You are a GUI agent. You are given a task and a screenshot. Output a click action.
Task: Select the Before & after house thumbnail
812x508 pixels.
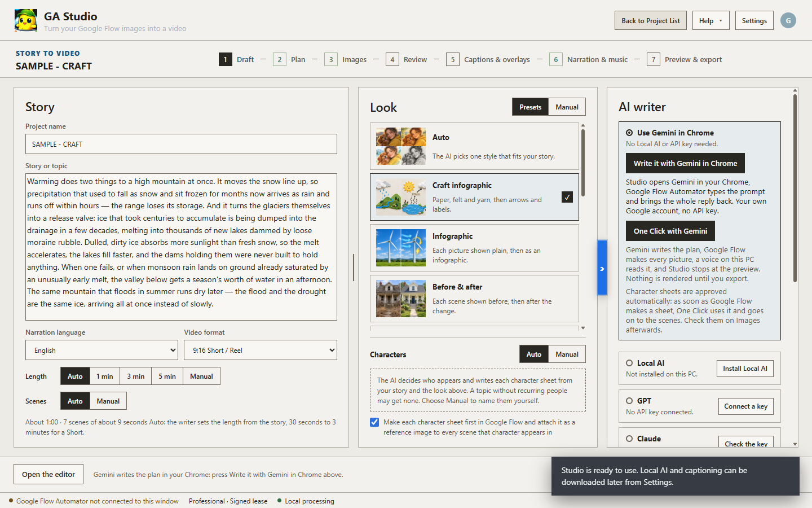pos(401,299)
